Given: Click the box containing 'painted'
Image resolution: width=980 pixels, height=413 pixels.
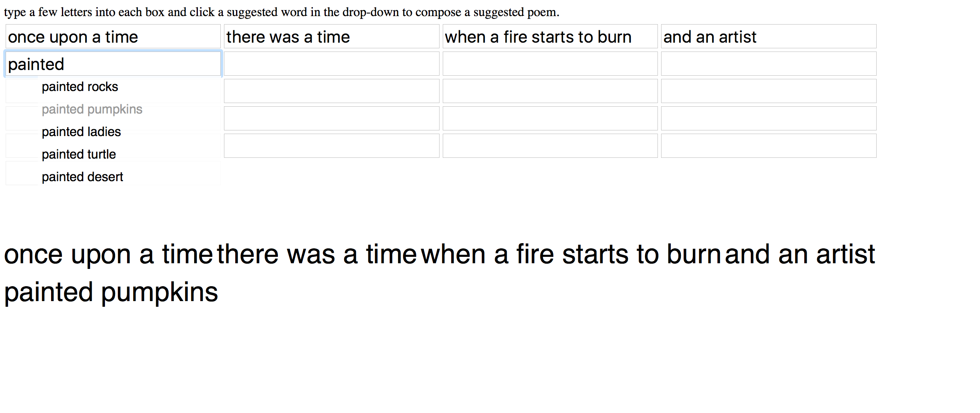Looking at the screenshot, I should tap(113, 64).
